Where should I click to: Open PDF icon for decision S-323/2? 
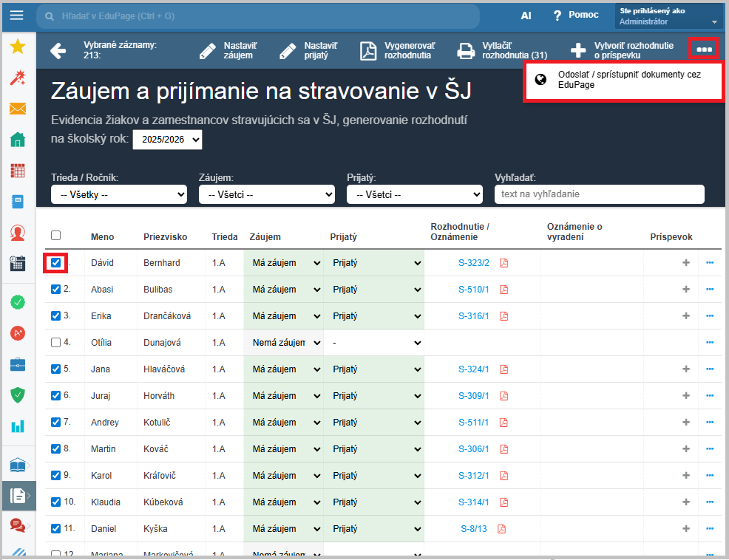pyautogui.click(x=504, y=263)
